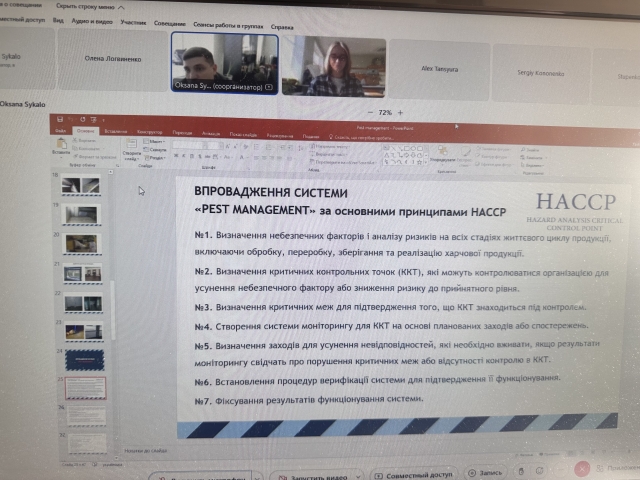The height and width of the screenshot is (480, 640).
Task: Select slide 26 thumbnail
Action: click(86, 416)
